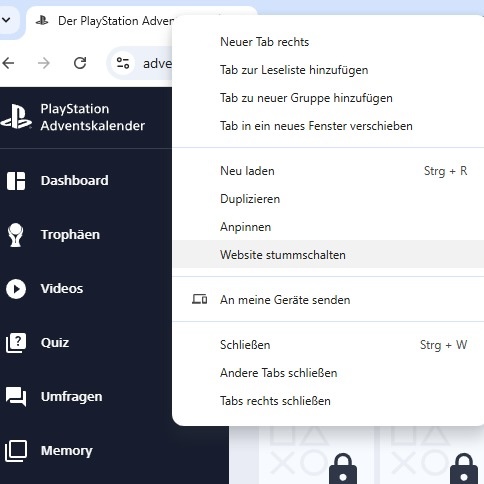Choose Tab zu neuer Gruppe hinzufügen
The width and height of the screenshot is (484, 484).
tap(328, 98)
